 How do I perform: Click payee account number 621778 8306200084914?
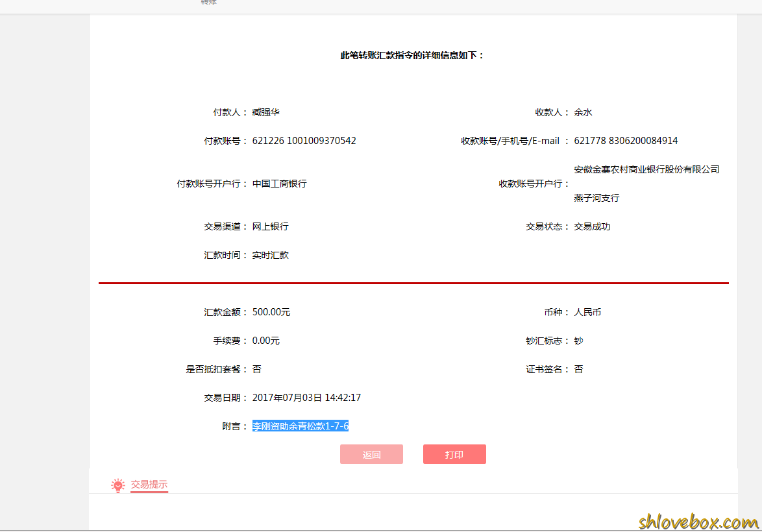pos(626,140)
